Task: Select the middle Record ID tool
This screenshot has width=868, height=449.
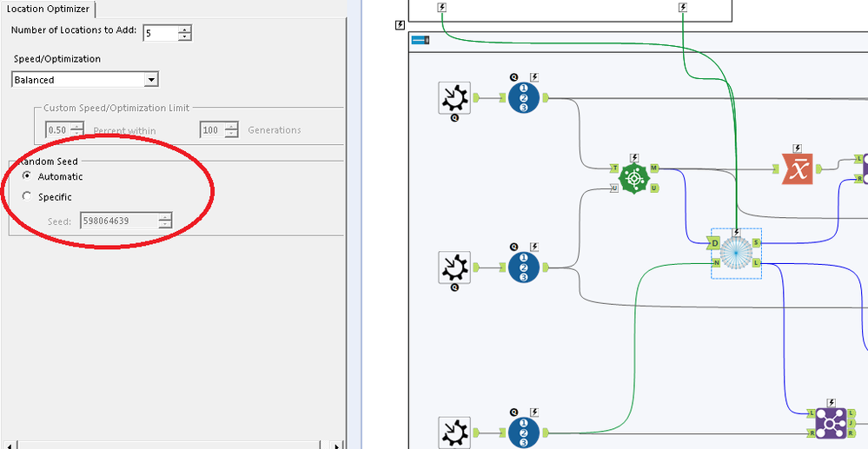Action: 524,267
